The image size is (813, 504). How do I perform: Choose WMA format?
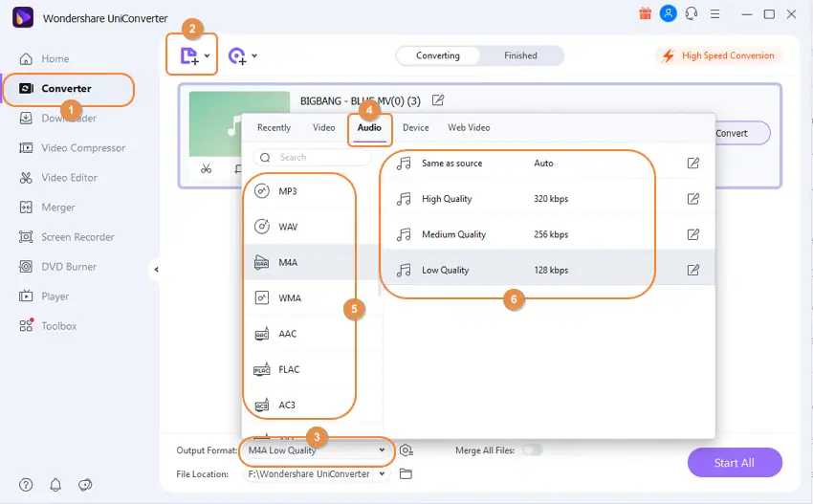point(311,298)
